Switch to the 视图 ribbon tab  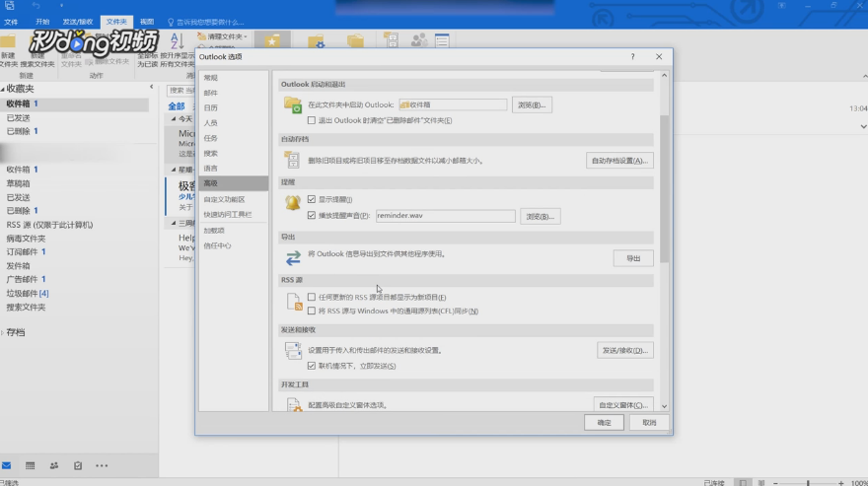[147, 22]
